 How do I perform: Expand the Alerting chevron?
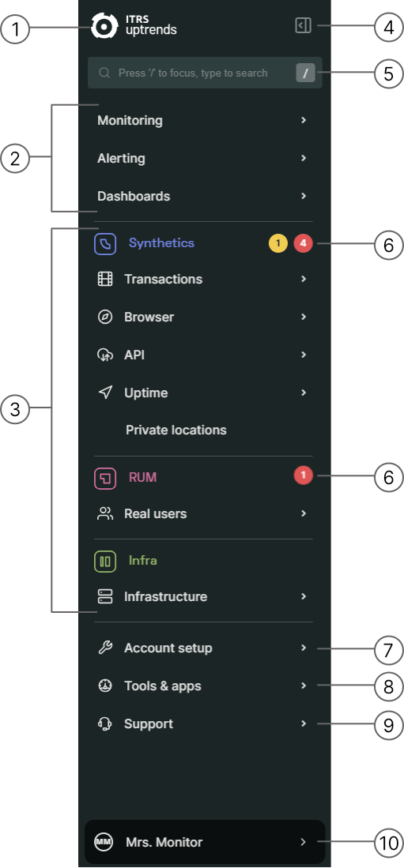[x=303, y=158]
